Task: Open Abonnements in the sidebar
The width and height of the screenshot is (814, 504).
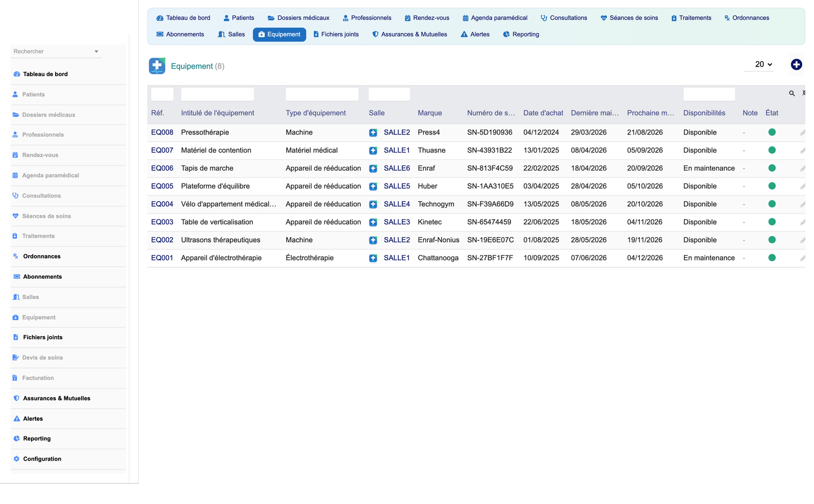Action: (42, 277)
